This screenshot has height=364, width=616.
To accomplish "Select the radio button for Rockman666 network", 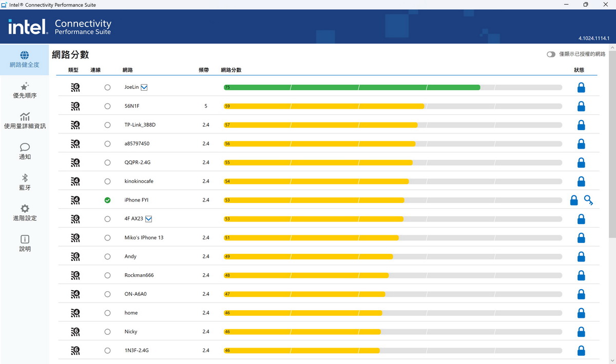I will (107, 275).
